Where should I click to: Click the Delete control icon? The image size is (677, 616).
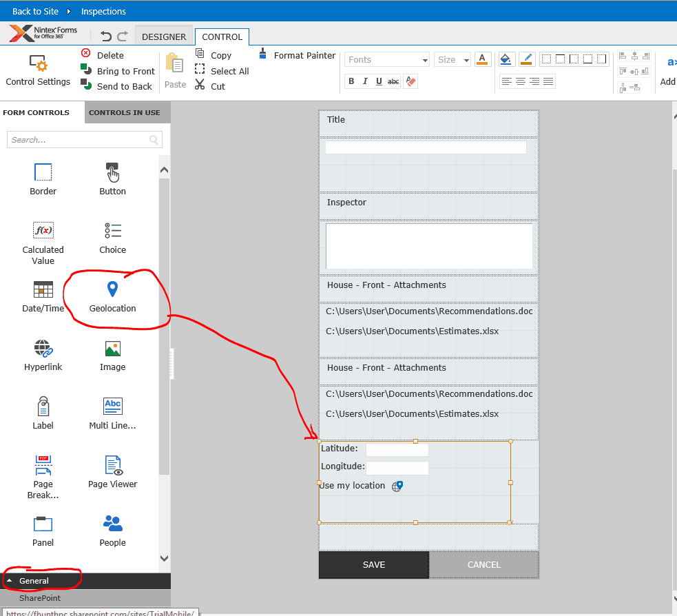pos(86,53)
